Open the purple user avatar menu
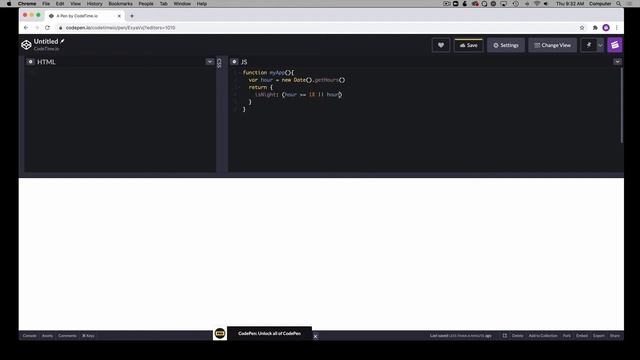 point(615,45)
